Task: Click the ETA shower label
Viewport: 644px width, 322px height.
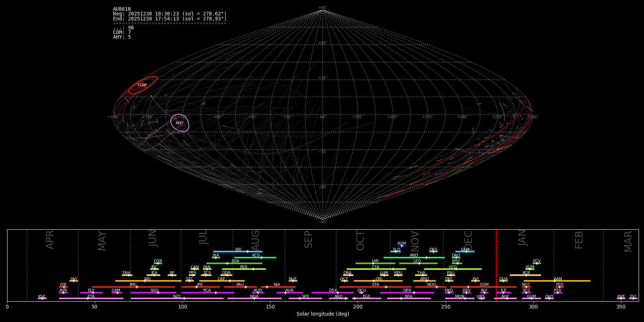Action: pyautogui.click(x=91, y=297)
